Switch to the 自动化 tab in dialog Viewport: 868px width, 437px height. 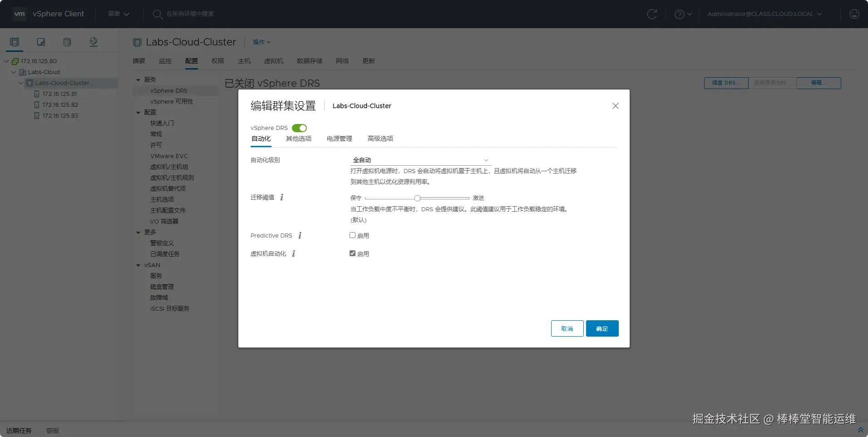pos(261,139)
